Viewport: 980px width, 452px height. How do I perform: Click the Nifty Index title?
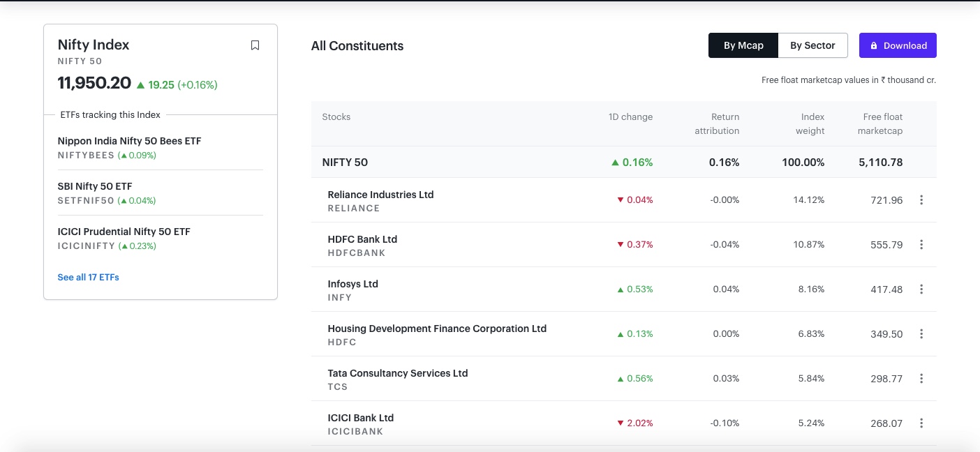[94, 45]
